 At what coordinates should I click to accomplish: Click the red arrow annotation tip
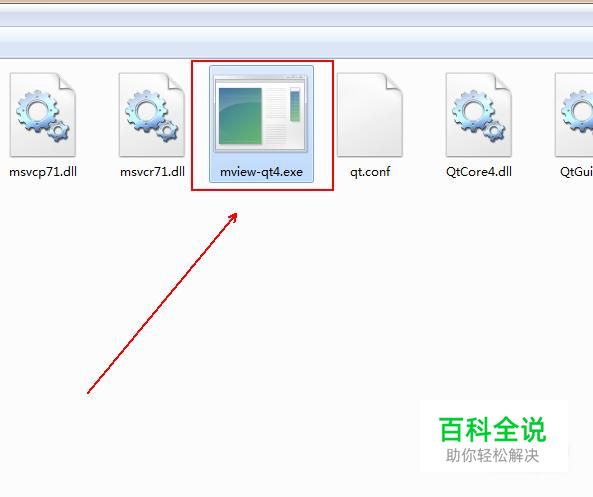[234, 216]
